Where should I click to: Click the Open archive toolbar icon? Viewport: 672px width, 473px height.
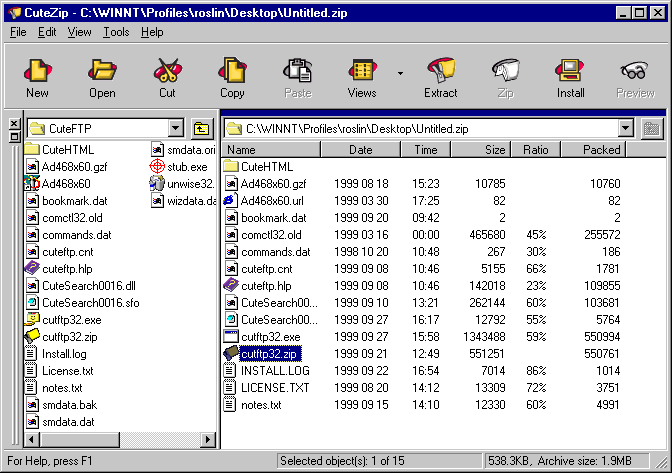pyautogui.click(x=102, y=71)
